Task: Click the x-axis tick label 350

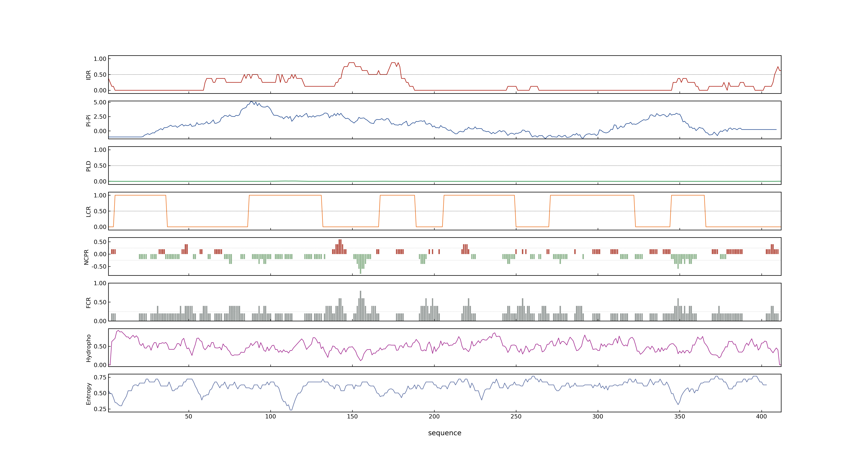Action: (680, 416)
